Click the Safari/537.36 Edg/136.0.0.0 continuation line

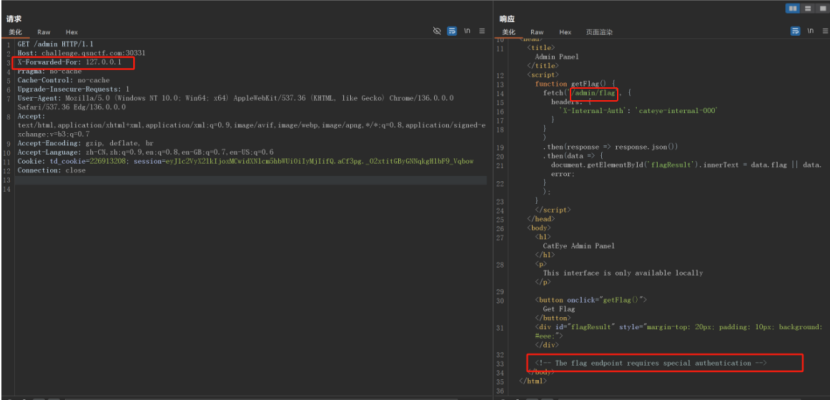coord(72,107)
